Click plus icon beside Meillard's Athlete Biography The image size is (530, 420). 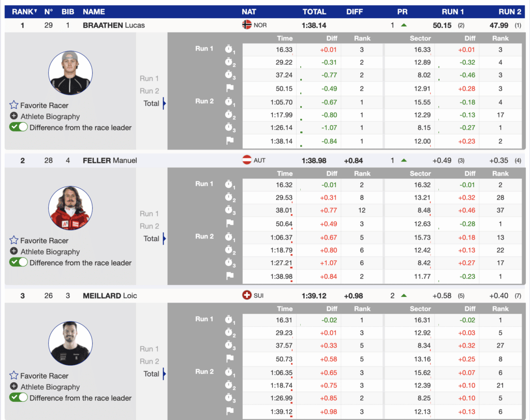(x=14, y=387)
